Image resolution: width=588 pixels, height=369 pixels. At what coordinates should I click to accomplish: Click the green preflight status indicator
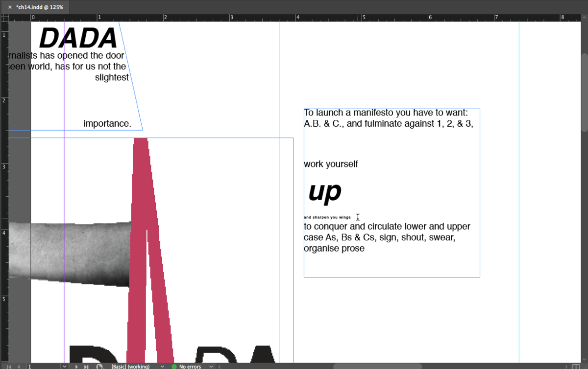[174, 366]
